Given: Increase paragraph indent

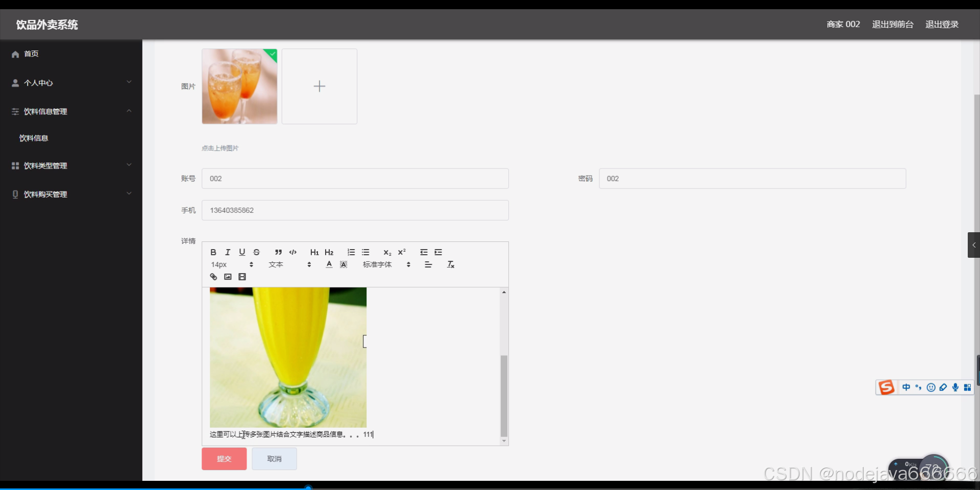Looking at the screenshot, I should (438, 252).
